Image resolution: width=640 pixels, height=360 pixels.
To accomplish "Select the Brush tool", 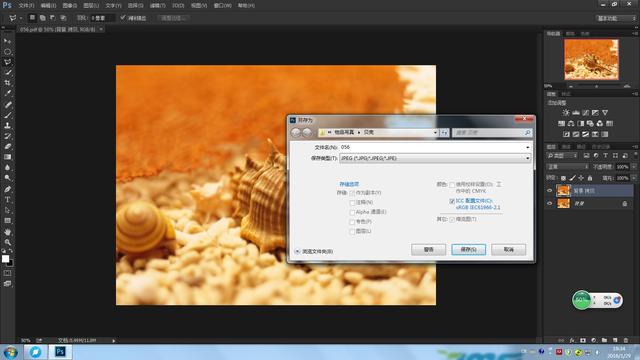I will (x=7, y=115).
